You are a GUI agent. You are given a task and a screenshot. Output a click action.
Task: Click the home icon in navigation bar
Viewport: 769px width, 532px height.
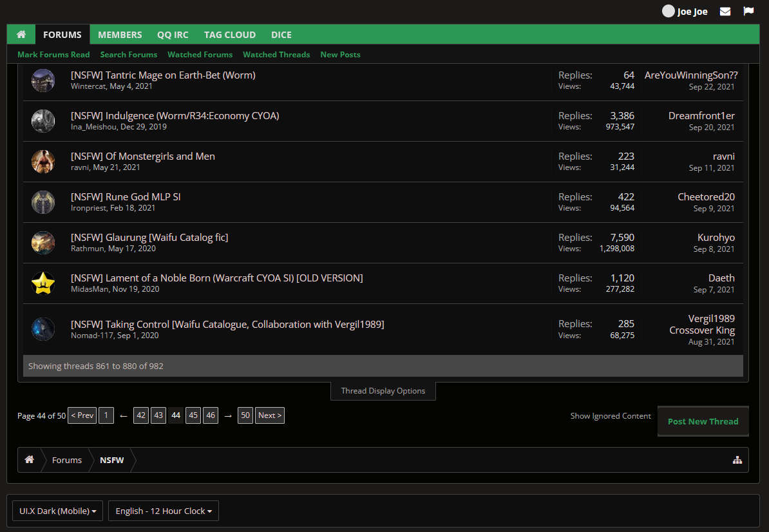[x=21, y=35]
